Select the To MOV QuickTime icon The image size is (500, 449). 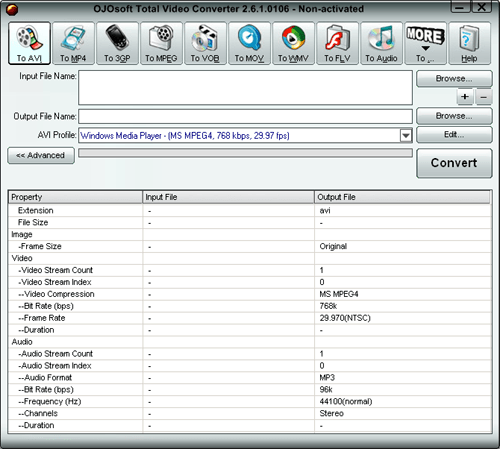click(x=249, y=43)
